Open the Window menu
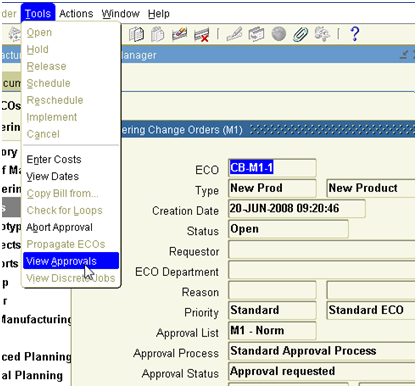Image resolution: width=417 pixels, height=388 pixels. [120, 14]
